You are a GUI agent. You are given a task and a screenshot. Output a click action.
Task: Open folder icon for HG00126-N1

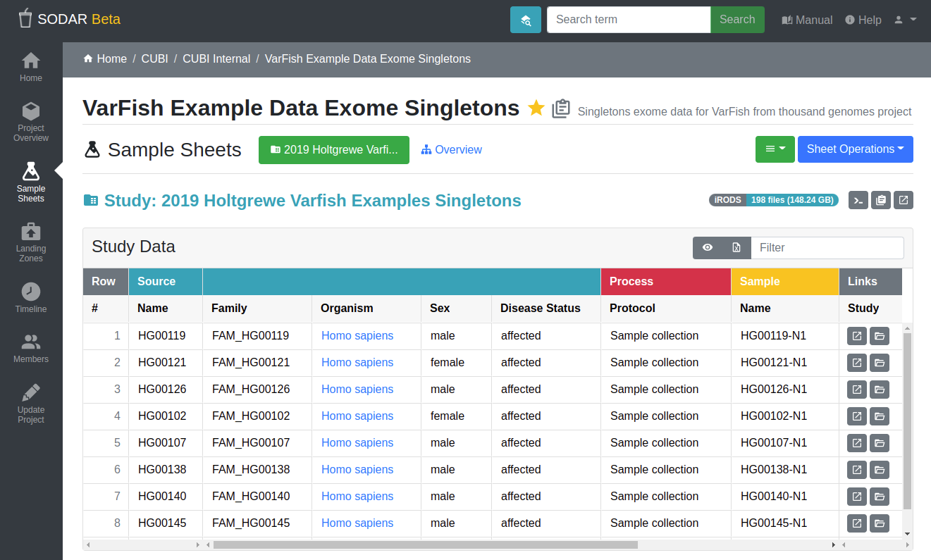click(x=880, y=390)
